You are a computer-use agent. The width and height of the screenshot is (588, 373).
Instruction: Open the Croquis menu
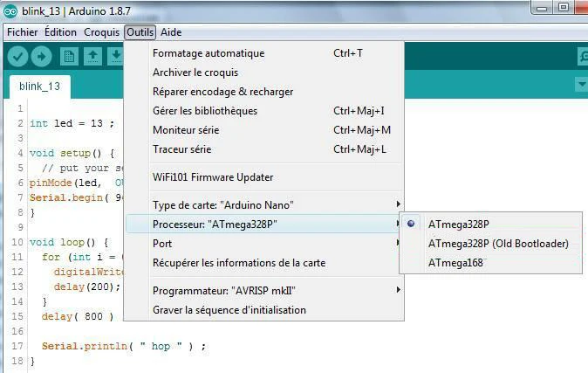[101, 32]
